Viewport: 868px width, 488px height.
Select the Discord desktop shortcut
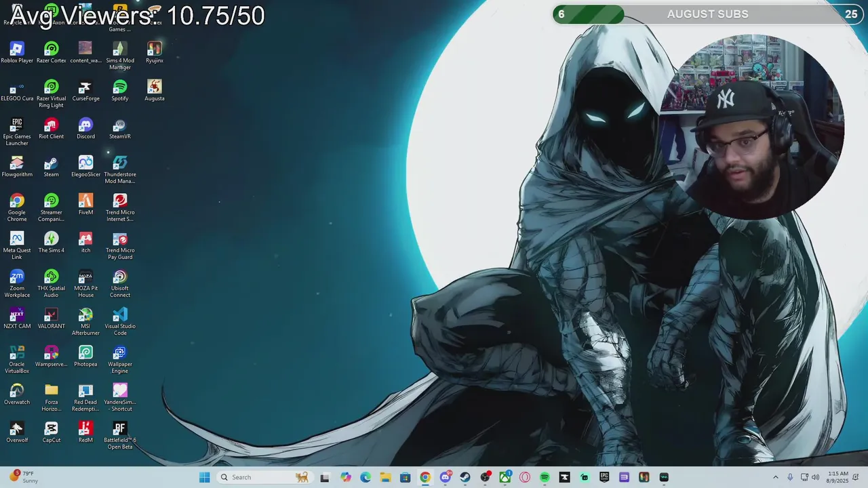click(85, 129)
